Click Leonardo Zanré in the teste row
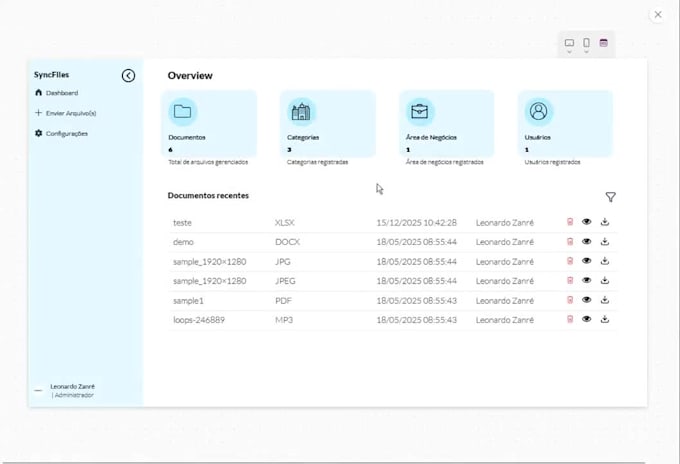 505,223
